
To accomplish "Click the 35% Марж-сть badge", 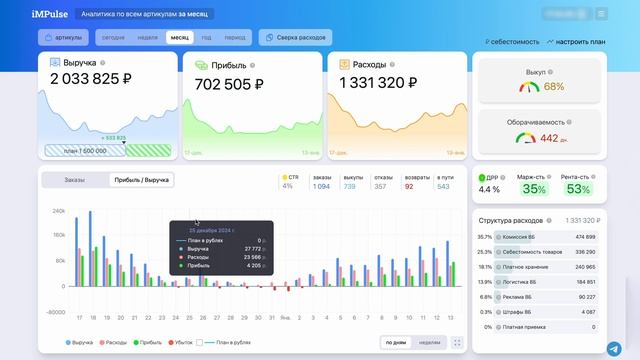I will click(x=534, y=189).
